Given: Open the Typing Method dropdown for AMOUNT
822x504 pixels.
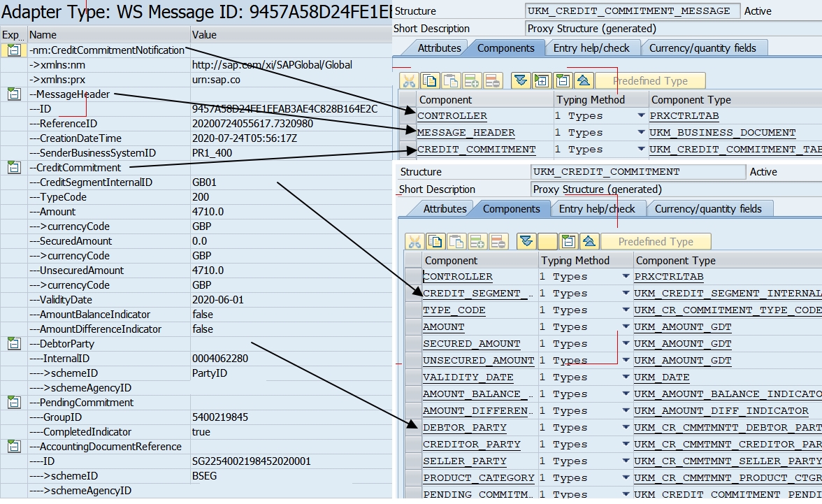Looking at the screenshot, I should (626, 326).
